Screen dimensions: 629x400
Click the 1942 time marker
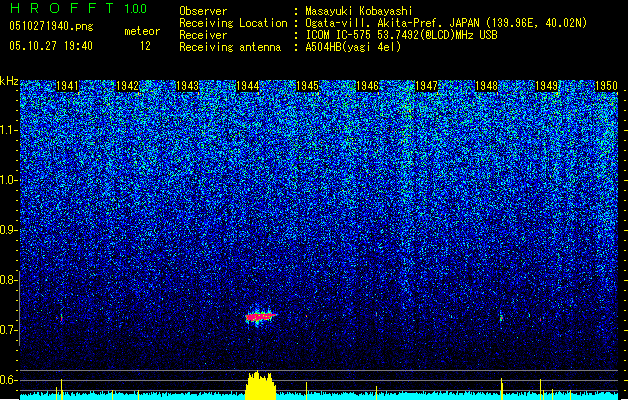click(x=127, y=86)
